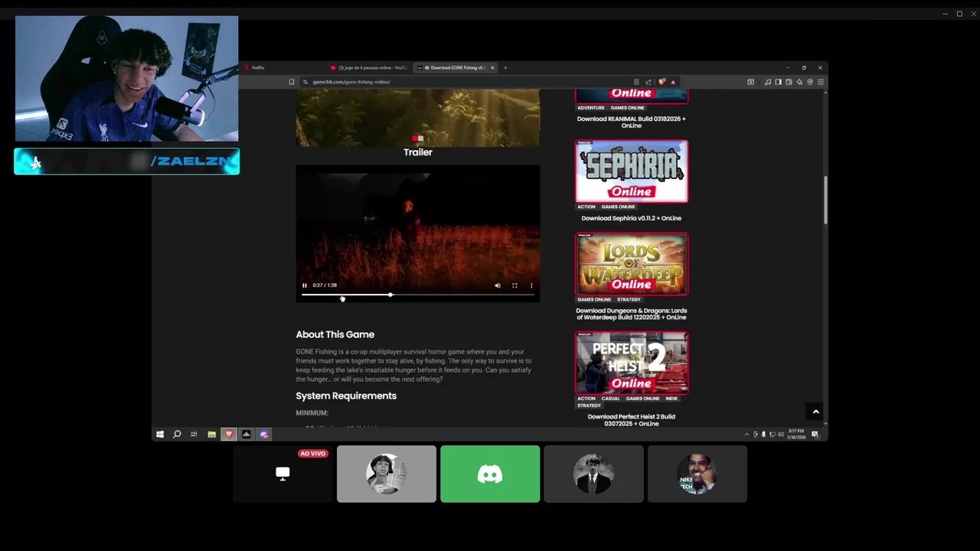Click the scroll-to-top arrow button
This screenshot has height=551, width=980.
point(815,412)
